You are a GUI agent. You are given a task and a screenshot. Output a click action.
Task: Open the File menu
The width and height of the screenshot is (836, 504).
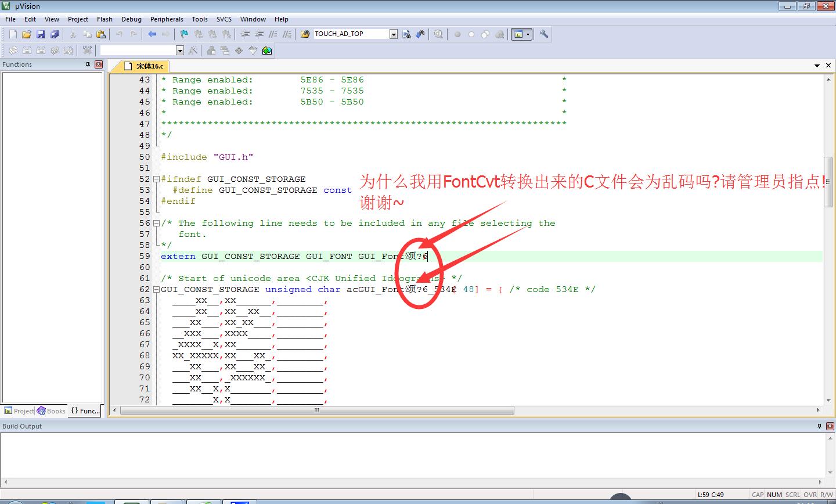pos(10,19)
